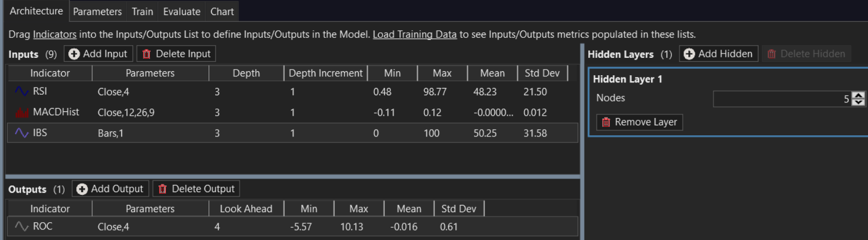The height and width of the screenshot is (240, 868).
Task: Click the RSI indicator wave icon
Action: pyautogui.click(x=22, y=91)
